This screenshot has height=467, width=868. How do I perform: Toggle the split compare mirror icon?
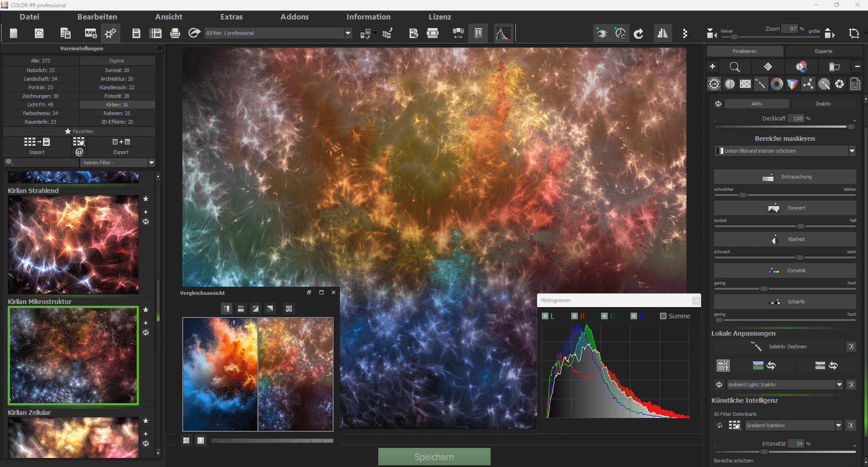[x=663, y=34]
